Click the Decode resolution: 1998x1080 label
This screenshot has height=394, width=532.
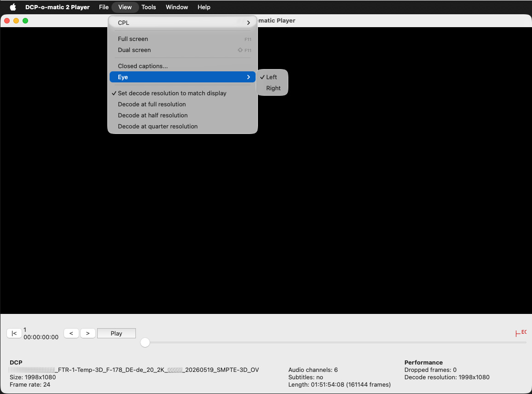click(447, 377)
